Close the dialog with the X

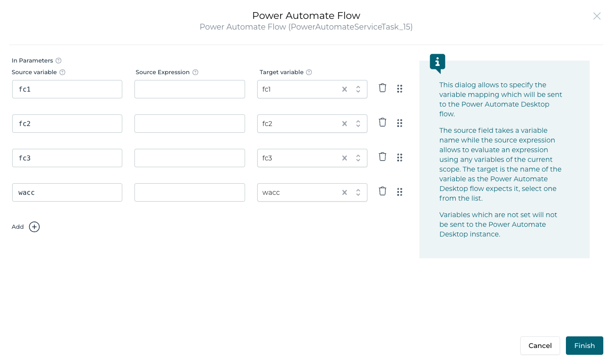597,16
